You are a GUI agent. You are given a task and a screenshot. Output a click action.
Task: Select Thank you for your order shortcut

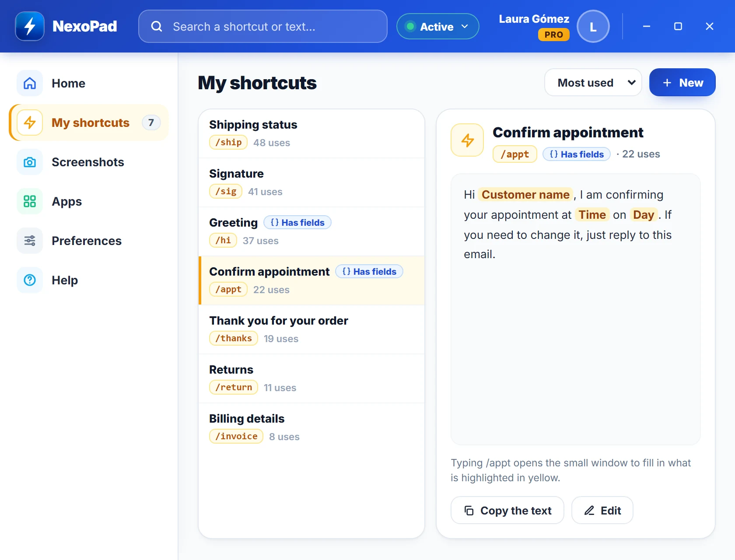(x=311, y=329)
